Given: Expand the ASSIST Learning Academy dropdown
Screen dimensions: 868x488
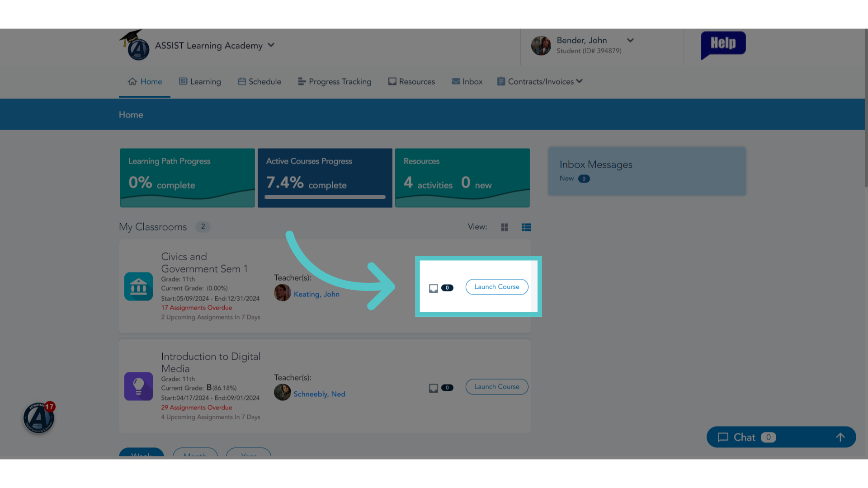Looking at the screenshot, I should tap(271, 45).
